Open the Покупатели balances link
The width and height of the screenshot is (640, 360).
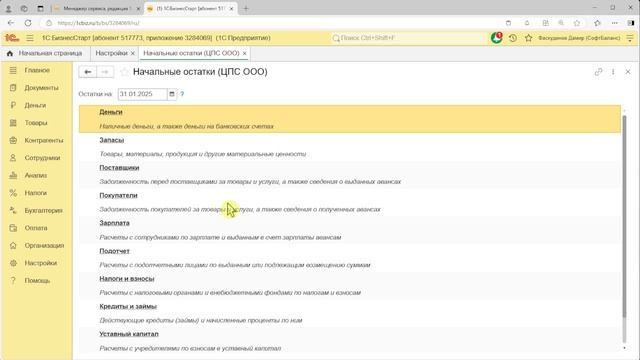(118, 196)
